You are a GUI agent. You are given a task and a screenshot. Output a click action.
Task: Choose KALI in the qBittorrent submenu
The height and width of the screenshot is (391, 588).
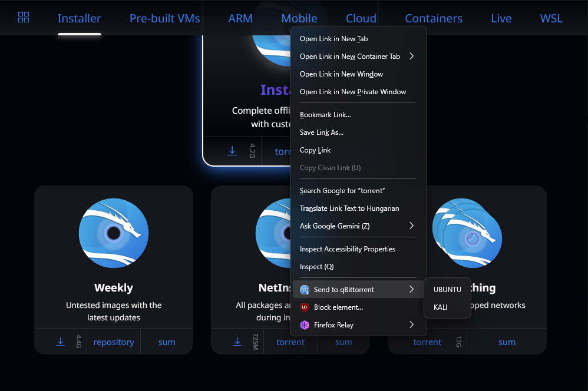pyautogui.click(x=441, y=307)
